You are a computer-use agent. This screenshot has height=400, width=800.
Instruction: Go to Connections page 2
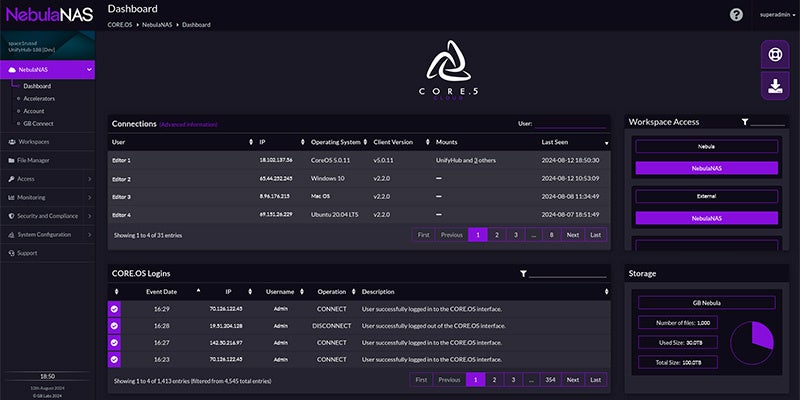click(496, 235)
